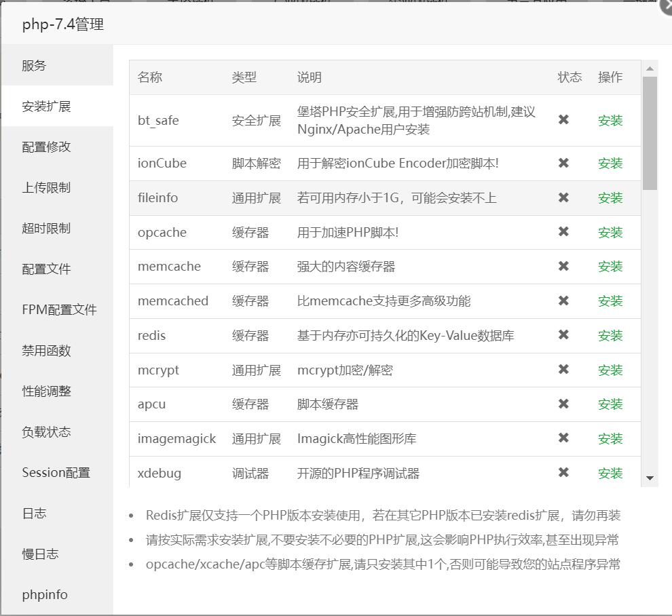
Task: Install the mcrypt extension
Action: pos(610,370)
